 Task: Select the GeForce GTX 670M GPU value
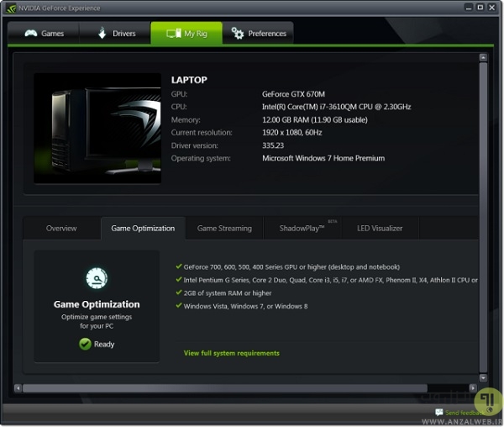(x=293, y=94)
